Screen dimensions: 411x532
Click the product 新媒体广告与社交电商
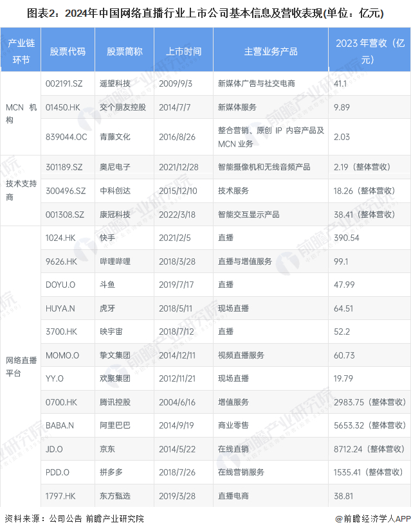pyautogui.click(x=257, y=84)
